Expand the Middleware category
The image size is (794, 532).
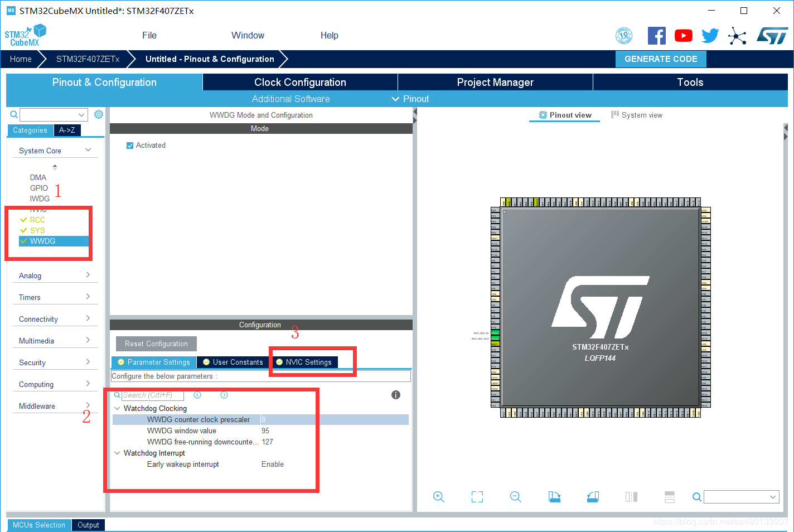[x=88, y=405]
